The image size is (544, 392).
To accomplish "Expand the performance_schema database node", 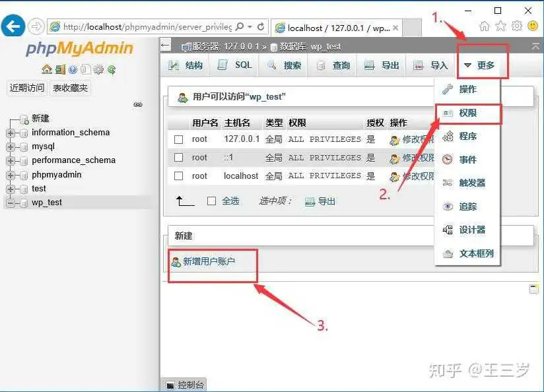I will point(10,160).
